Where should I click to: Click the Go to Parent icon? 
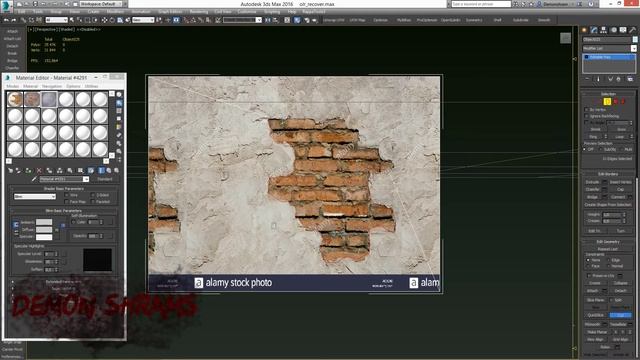click(109, 171)
